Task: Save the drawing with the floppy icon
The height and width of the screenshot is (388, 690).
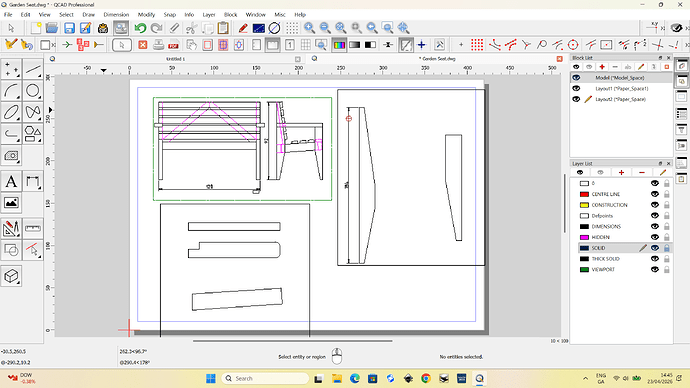Action: pos(69,28)
